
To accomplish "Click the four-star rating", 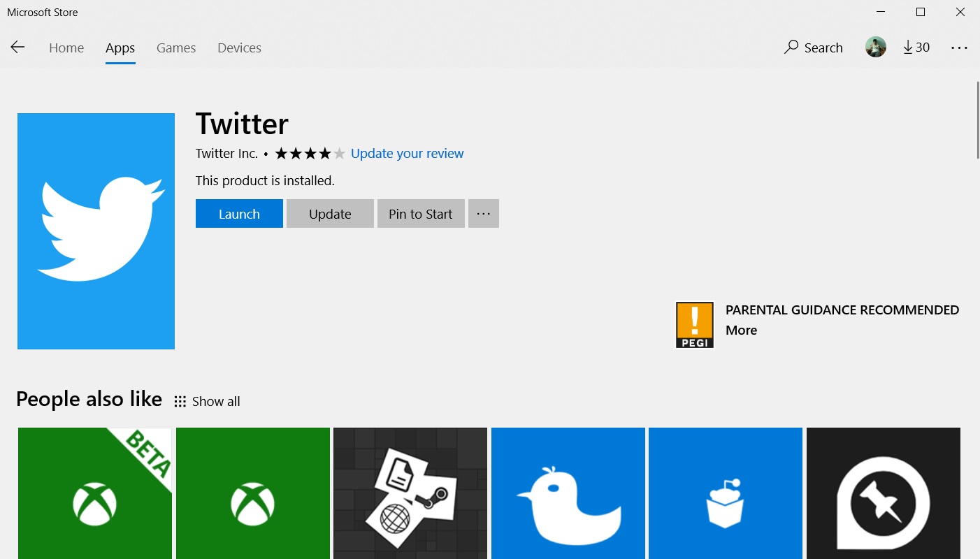I will pos(310,154).
